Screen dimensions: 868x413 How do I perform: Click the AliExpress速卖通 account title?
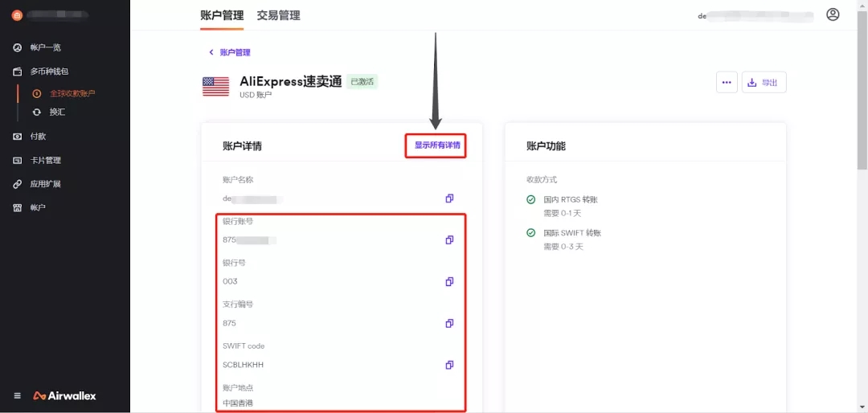pyautogui.click(x=291, y=81)
